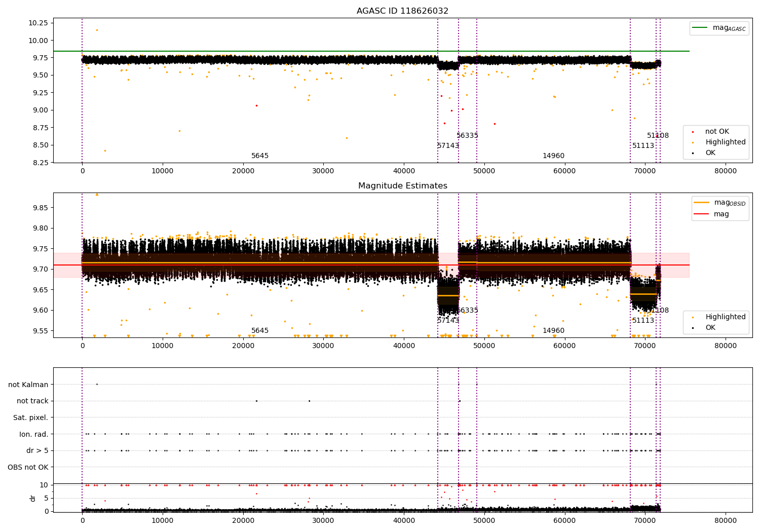This screenshot has width=760, height=532.
Task: Click 'Highlighted' in the Magnitude Estimates legend
Action: click(726, 317)
